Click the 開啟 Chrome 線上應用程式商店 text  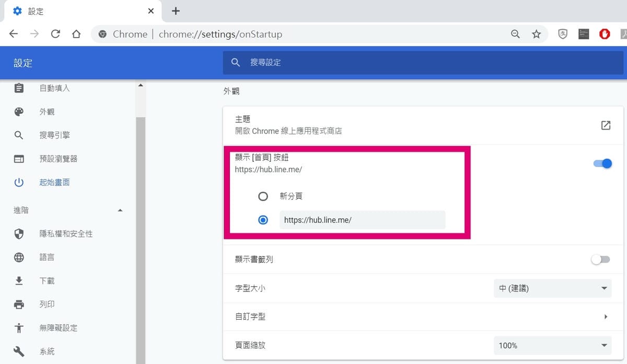[288, 131]
